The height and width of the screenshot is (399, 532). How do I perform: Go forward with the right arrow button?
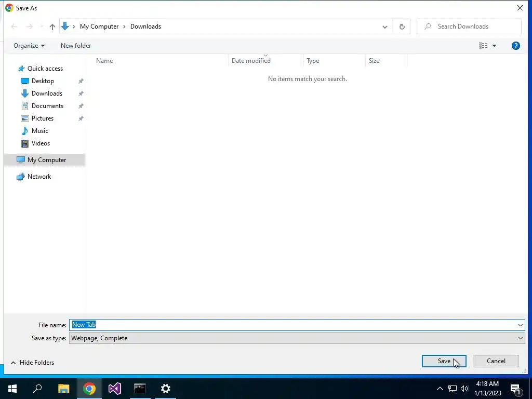coord(30,26)
